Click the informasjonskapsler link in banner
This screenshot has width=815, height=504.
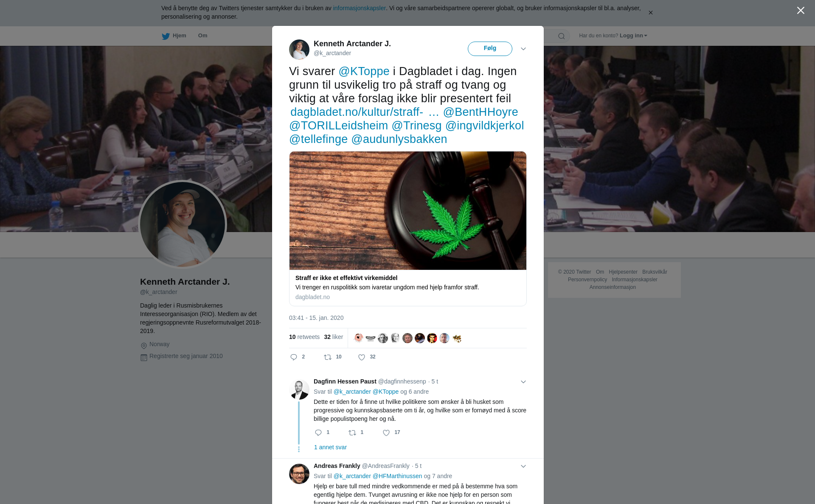pos(359,8)
